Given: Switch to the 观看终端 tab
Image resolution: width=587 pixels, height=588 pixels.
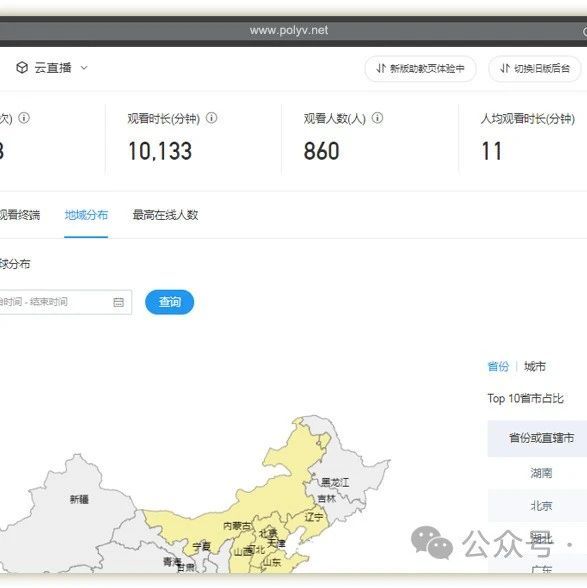Looking at the screenshot, I should click(x=19, y=215).
